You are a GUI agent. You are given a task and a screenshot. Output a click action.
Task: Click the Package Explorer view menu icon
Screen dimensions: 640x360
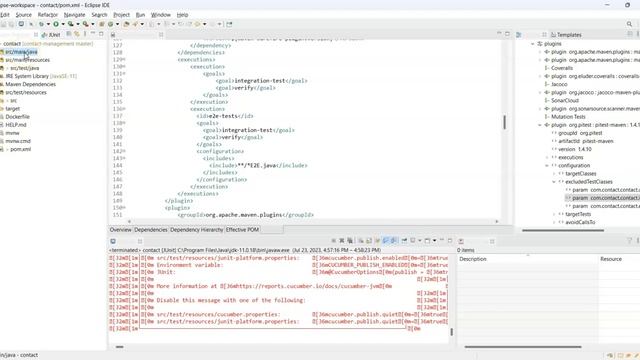click(85, 34)
